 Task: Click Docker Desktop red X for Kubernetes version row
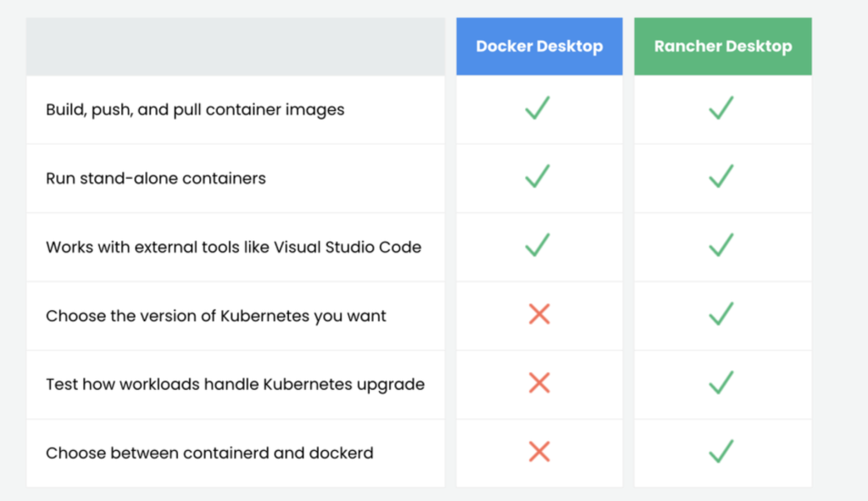pos(539,315)
